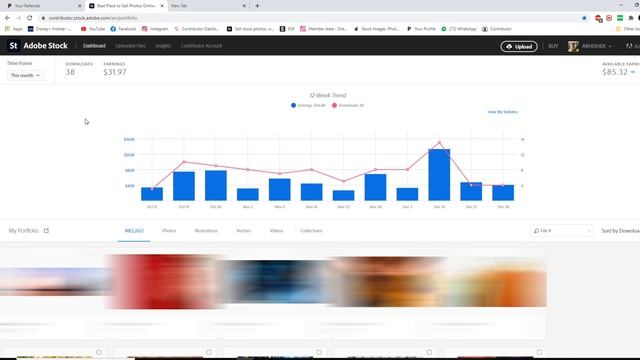Click the green extension icon in the toolbar
The height and width of the screenshot is (360, 640).
tap(620, 18)
